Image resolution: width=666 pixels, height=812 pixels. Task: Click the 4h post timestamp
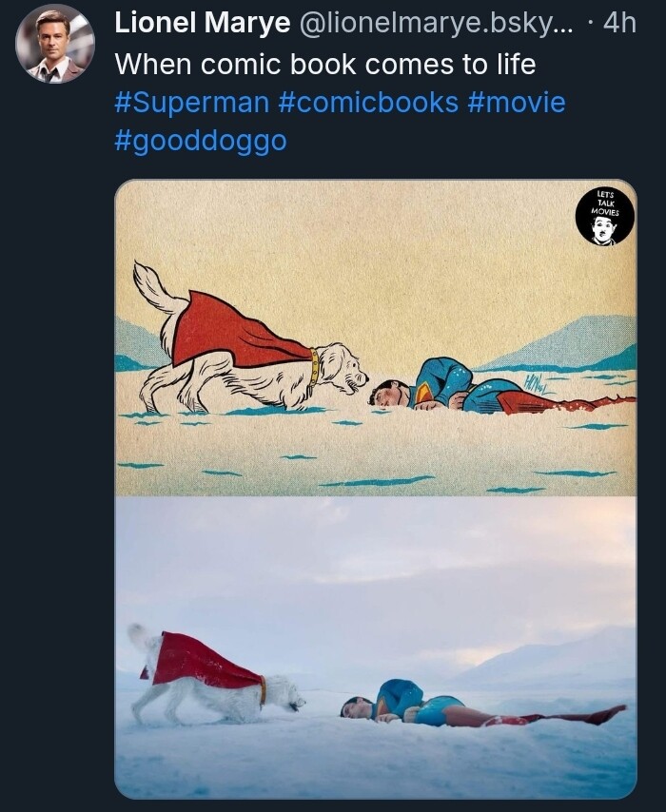[618, 24]
